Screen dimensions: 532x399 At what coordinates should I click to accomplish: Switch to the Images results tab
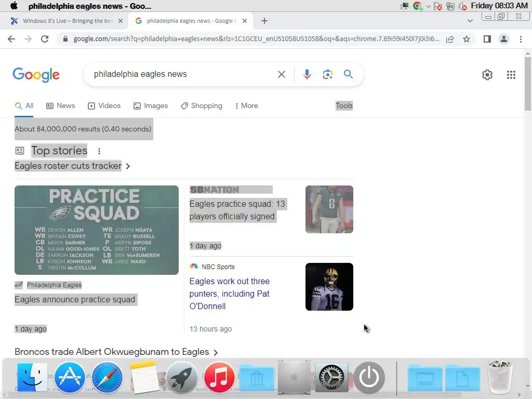tap(151, 106)
